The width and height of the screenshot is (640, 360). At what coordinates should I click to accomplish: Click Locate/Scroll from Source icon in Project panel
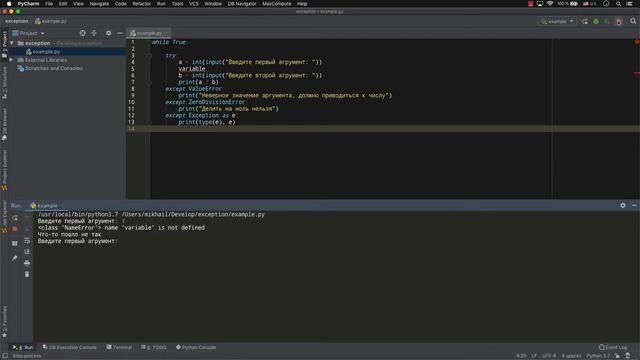pos(82,33)
